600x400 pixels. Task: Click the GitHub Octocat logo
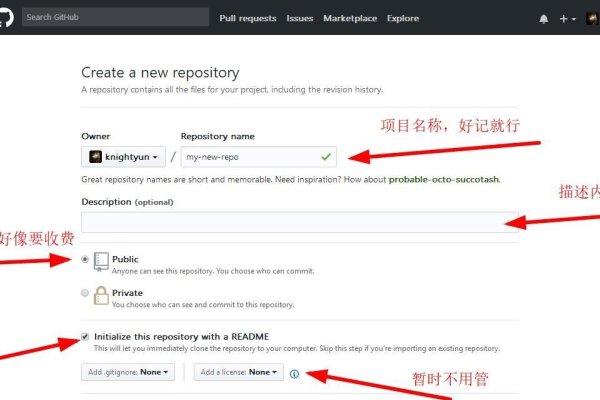click(6, 18)
